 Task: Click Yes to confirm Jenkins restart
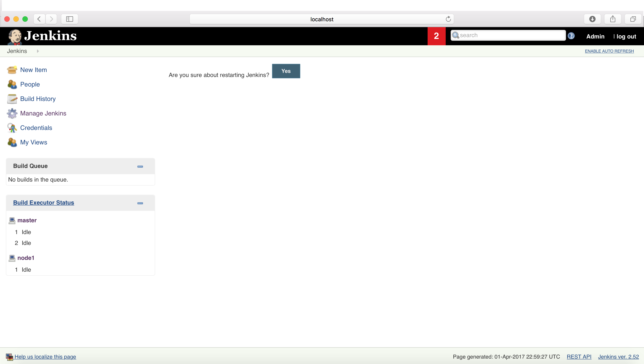(286, 70)
